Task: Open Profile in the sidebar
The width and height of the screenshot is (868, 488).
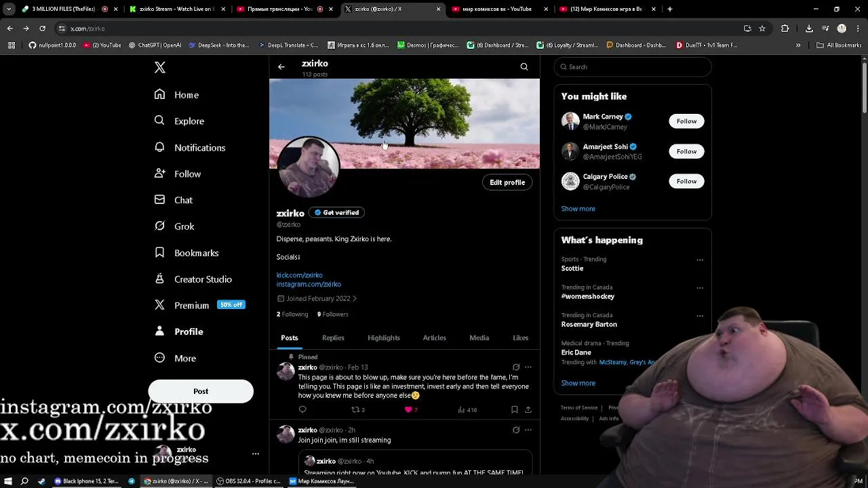Action: coord(179,331)
